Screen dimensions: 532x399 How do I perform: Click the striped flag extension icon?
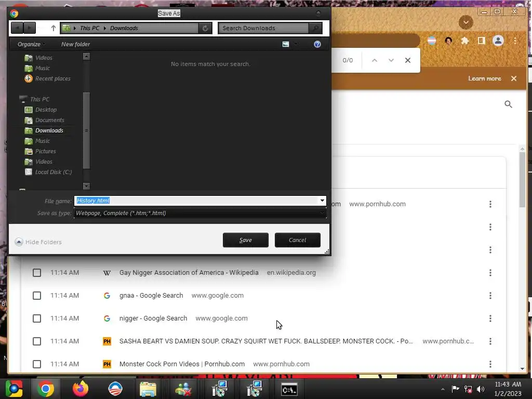432,41
